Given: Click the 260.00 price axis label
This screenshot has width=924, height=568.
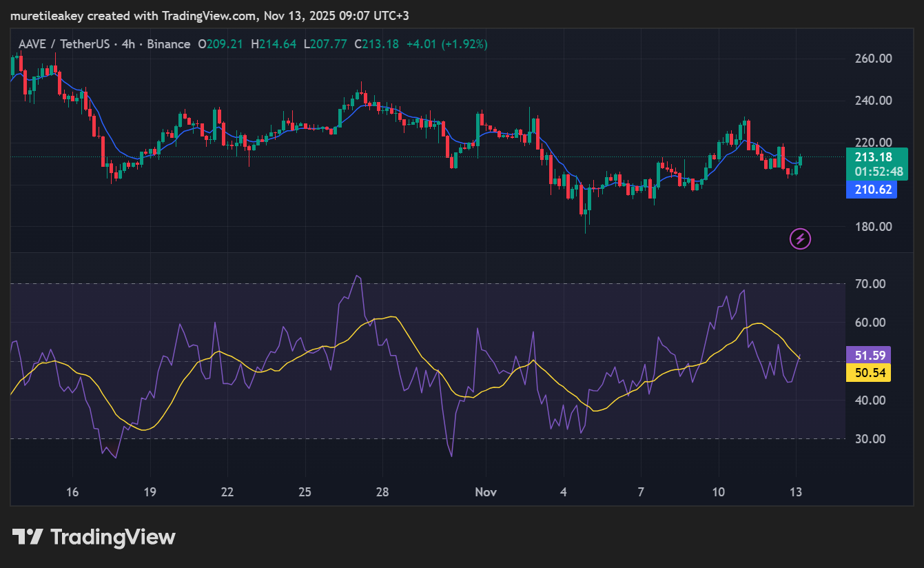Looking at the screenshot, I should 872,59.
